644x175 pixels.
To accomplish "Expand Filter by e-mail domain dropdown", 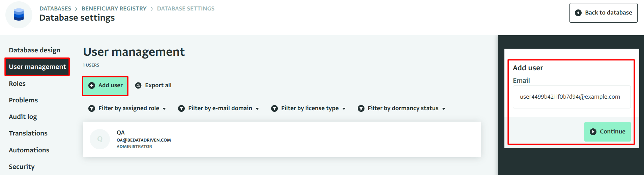I will tap(218, 108).
